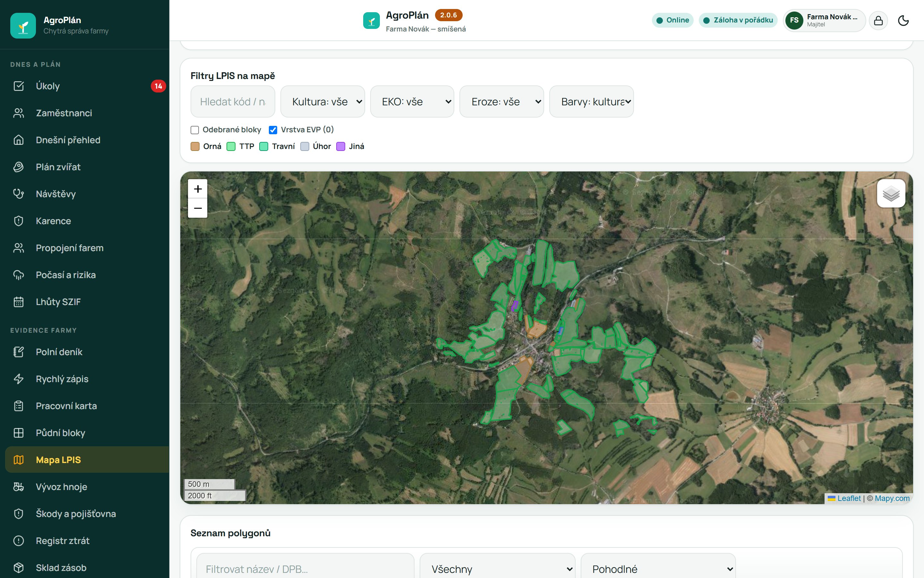
Task: Uncheck the Vrstva EVP (0) checkbox
Action: pos(273,130)
